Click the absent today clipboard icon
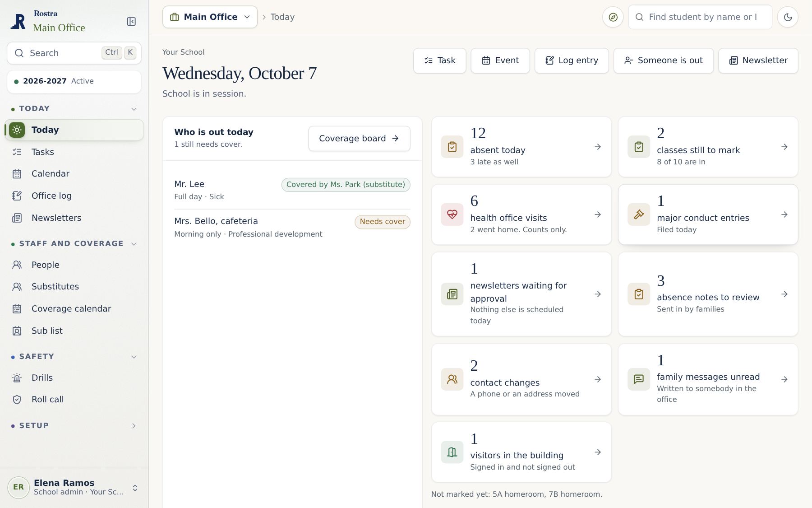812x508 pixels. tap(452, 147)
